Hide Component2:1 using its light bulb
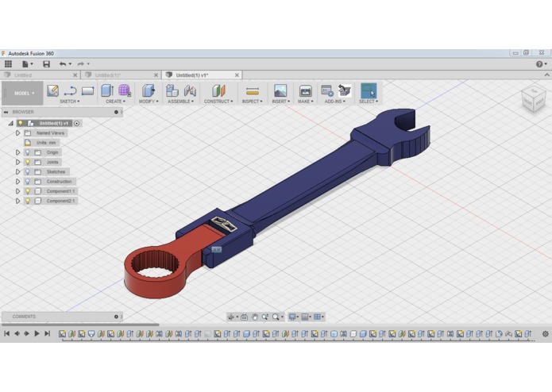The width and height of the screenshot is (552, 392). point(28,201)
